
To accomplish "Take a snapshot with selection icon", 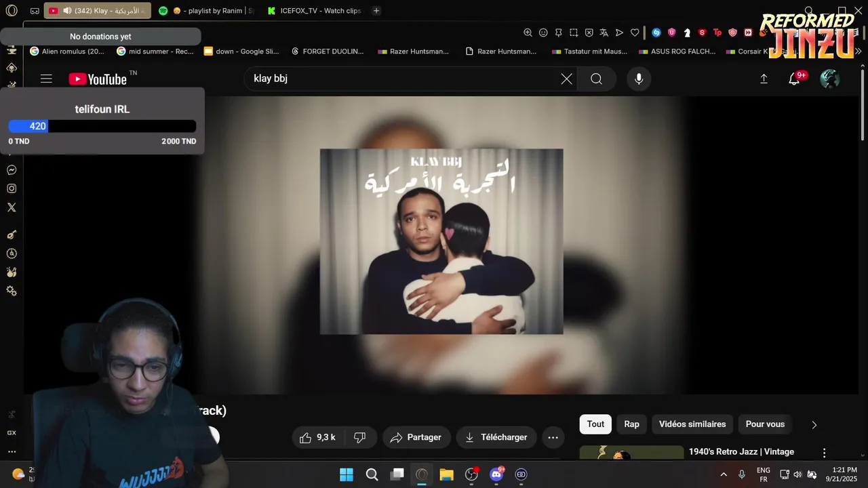I will point(574,33).
